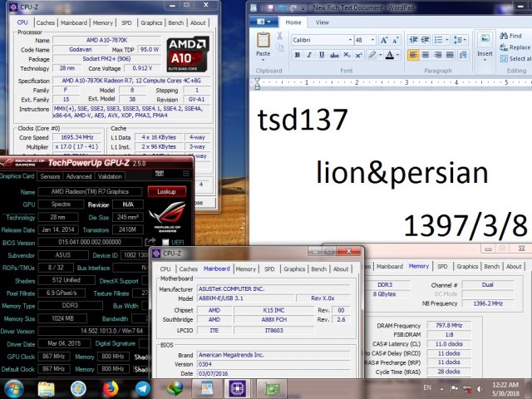The image size is (532, 399).
Task: Open the highlight color dropdown arrow
Action: click(381, 55)
